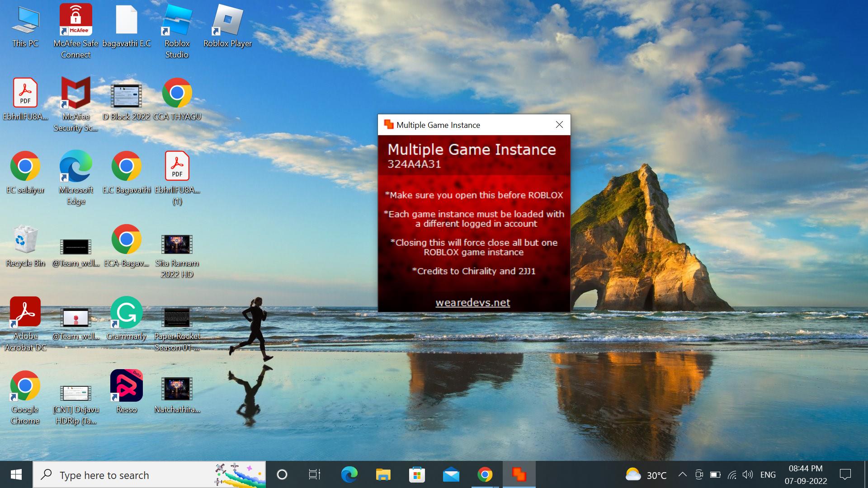Select ECA-Bagav Chrome shortcut icon

tap(127, 246)
